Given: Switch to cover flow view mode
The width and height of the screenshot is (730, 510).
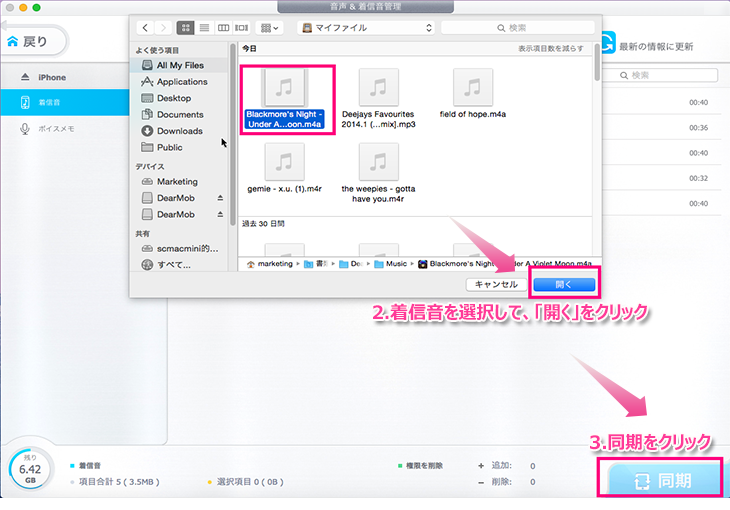Looking at the screenshot, I should (x=241, y=27).
